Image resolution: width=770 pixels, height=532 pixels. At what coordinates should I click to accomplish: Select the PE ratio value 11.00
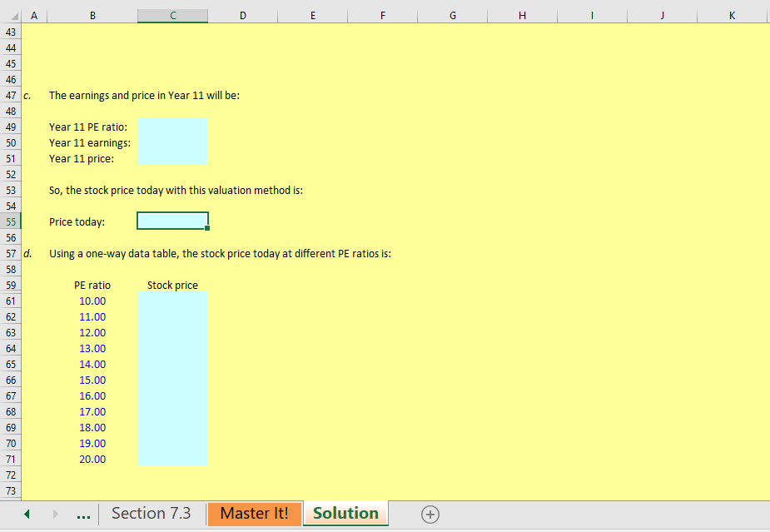(x=92, y=317)
